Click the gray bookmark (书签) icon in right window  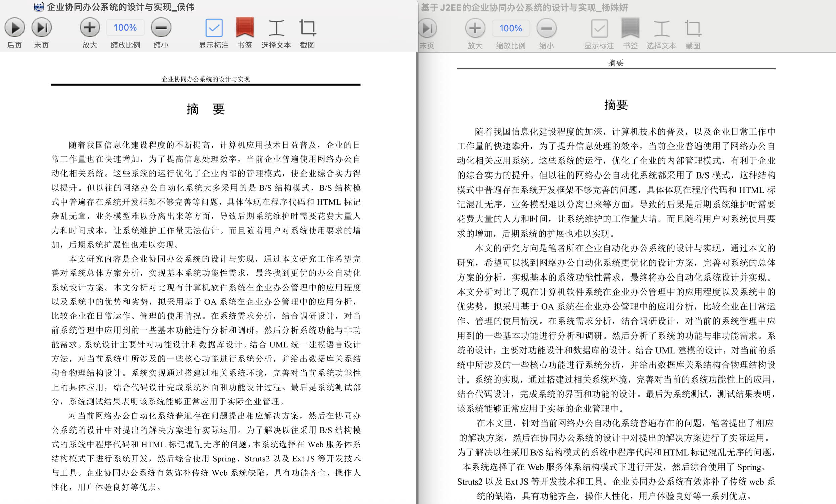tap(630, 29)
